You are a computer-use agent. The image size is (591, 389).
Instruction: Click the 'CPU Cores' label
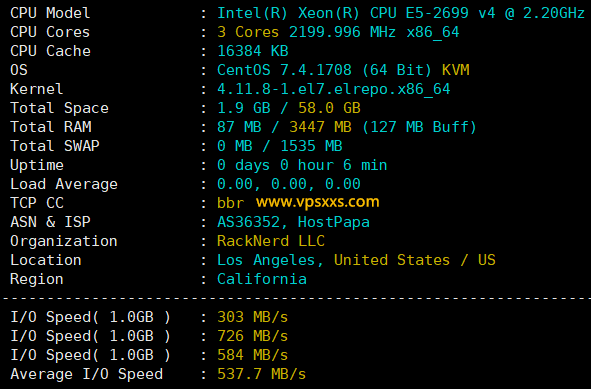[50, 32]
